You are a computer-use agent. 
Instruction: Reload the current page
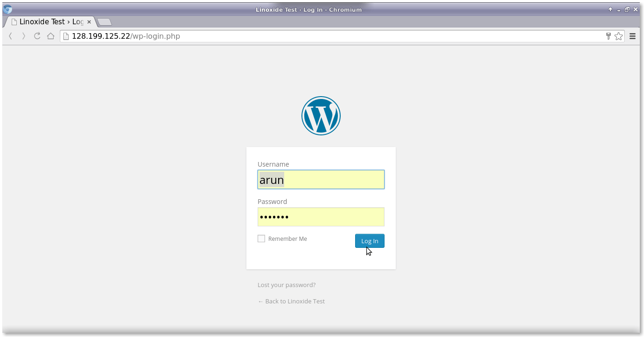pyautogui.click(x=37, y=36)
